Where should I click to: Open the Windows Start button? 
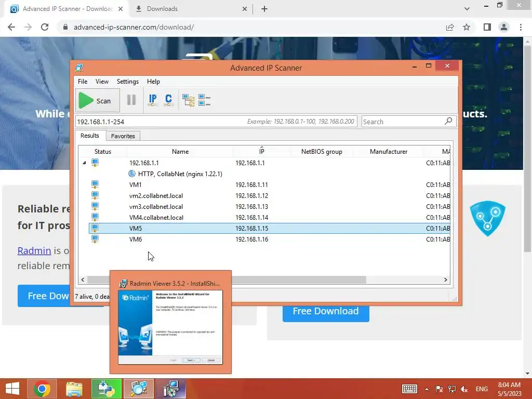pyautogui.click(x=12, y=389)
